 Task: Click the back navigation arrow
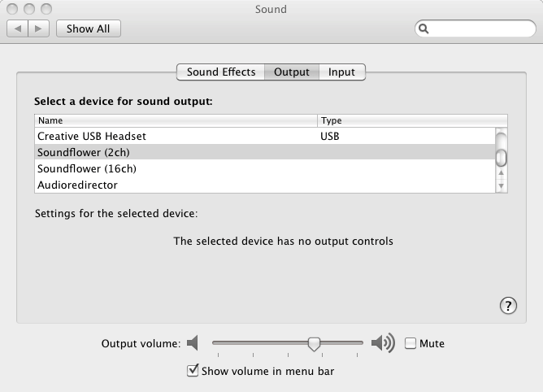[x=18, y=28]
